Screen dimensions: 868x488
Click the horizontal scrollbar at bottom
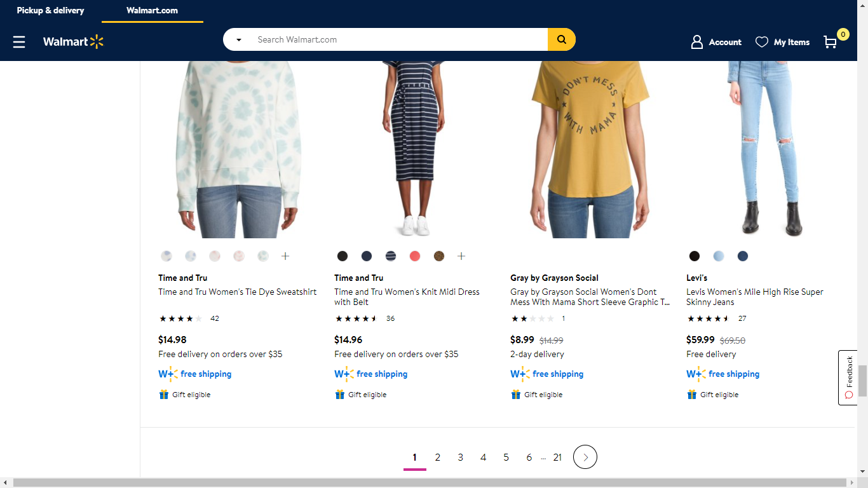coord(430,483)
